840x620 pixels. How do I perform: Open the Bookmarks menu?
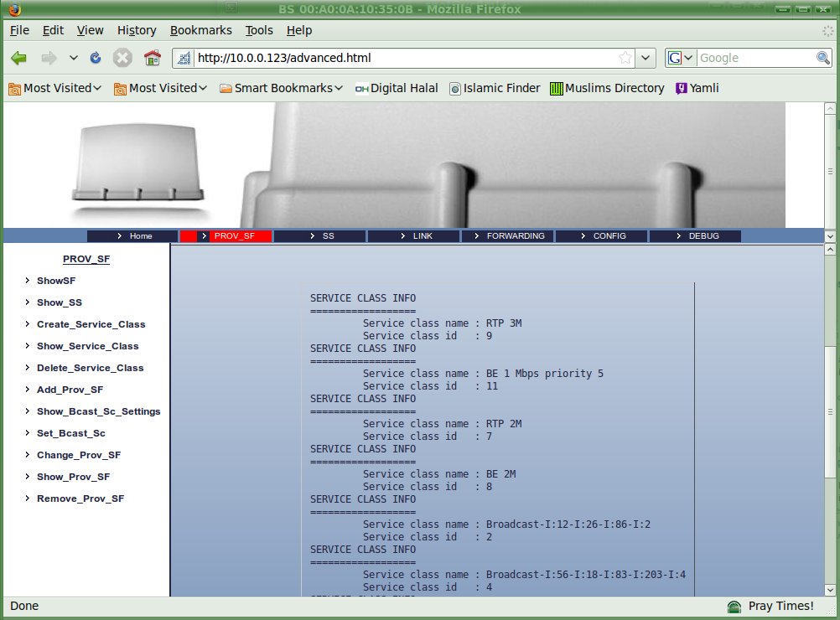coord(201,30)
